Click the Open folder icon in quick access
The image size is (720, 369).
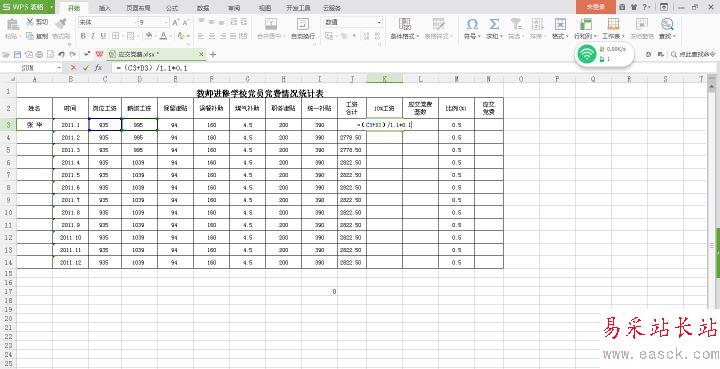[x=6, y=54]
